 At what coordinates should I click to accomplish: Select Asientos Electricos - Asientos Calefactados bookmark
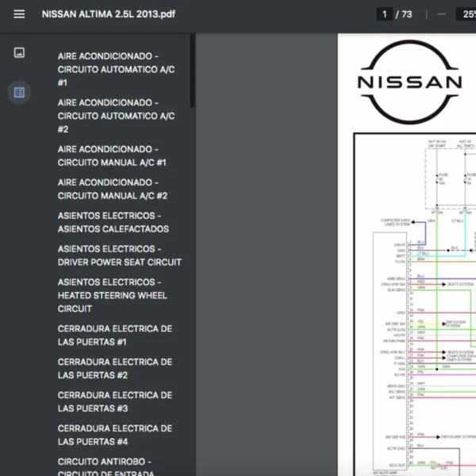tap(113, 222)
